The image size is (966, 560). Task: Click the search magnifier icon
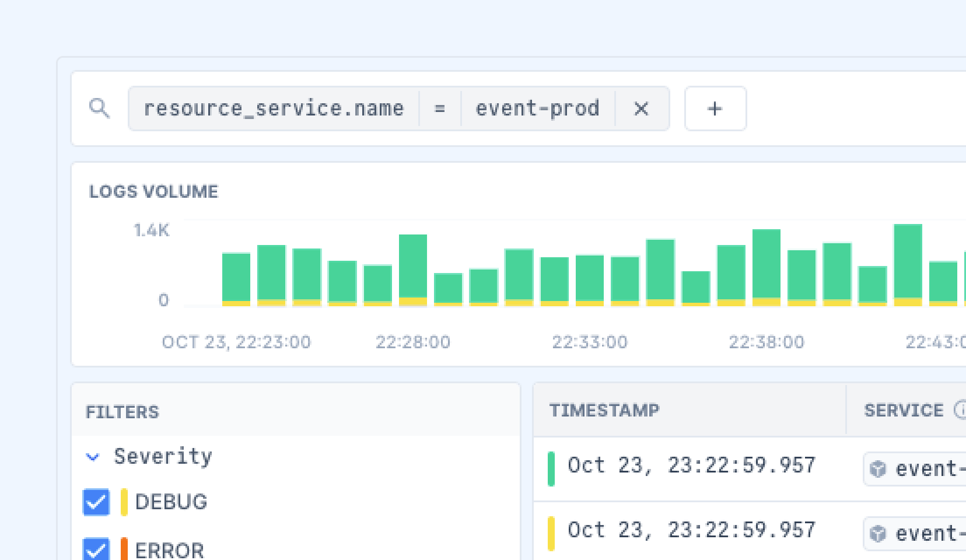pos(99,108)
